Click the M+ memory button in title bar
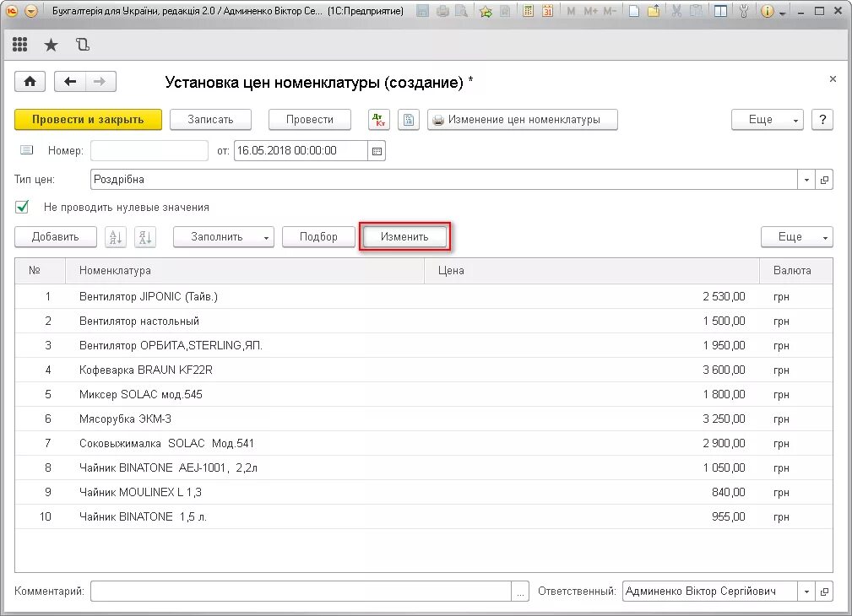 click(x=590, y=11)
